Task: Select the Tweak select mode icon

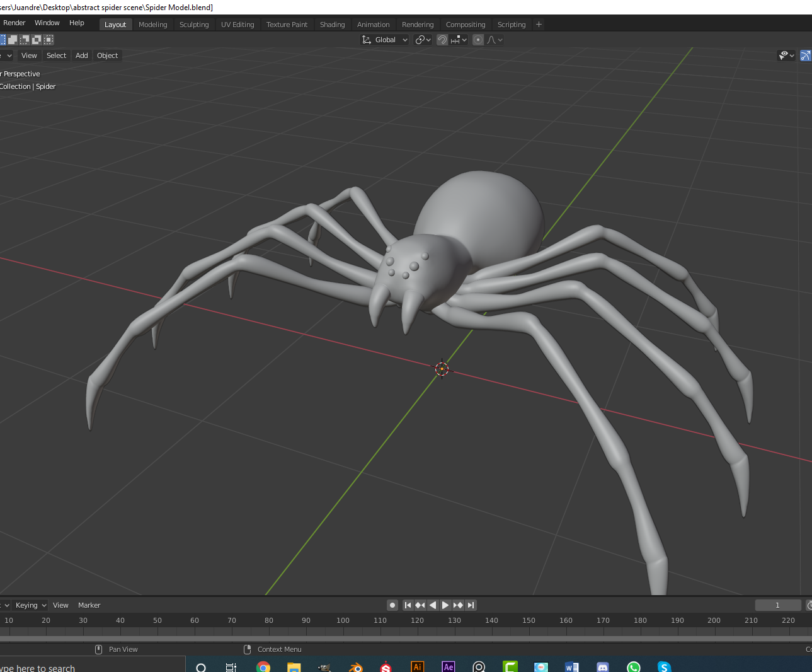Action: pyautogui.click(x=3, y=39)
